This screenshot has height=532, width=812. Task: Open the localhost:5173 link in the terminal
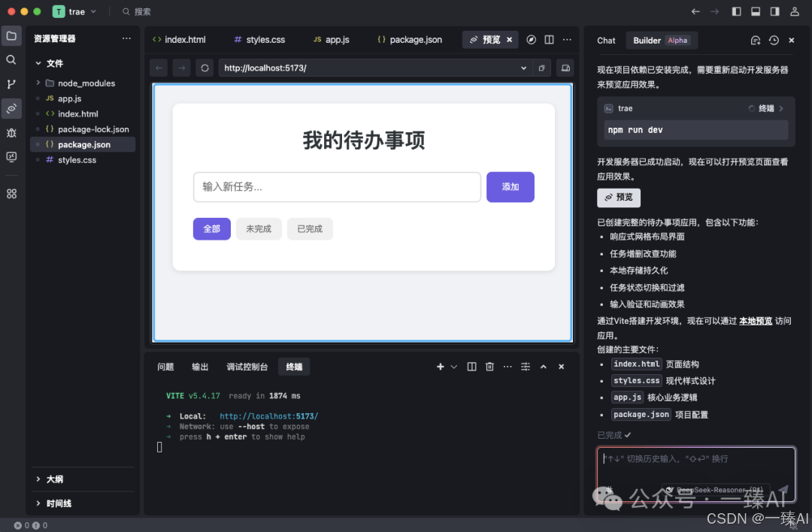coord(268,416)
